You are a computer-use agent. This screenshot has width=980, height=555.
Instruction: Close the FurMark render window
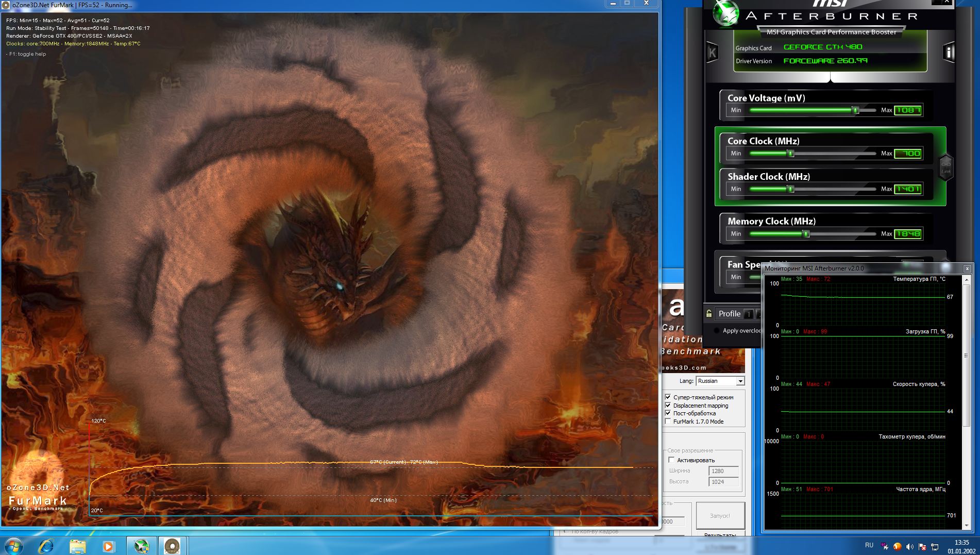click(646, 4)
